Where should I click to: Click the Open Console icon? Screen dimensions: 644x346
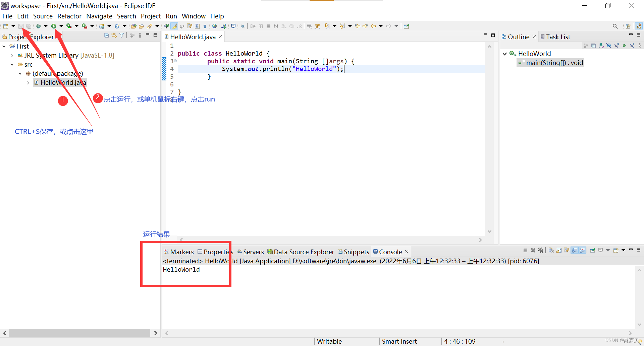click(x=616, y=250)
